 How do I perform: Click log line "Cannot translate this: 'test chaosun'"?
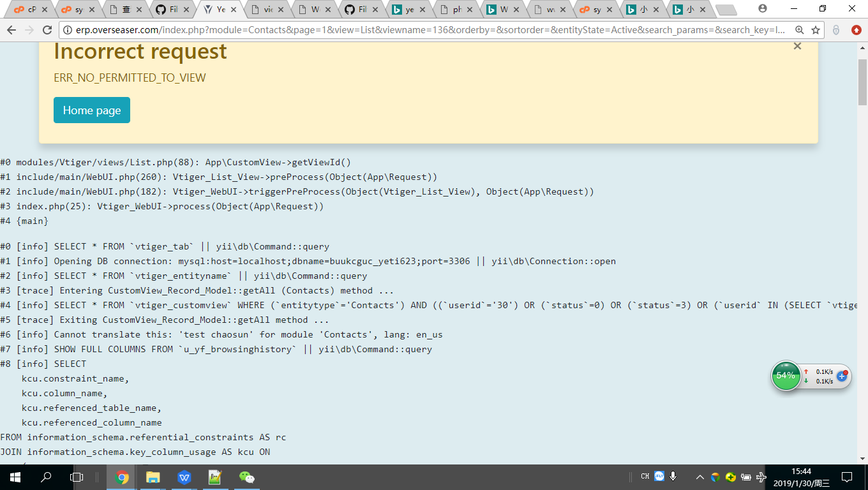(221, 335)
